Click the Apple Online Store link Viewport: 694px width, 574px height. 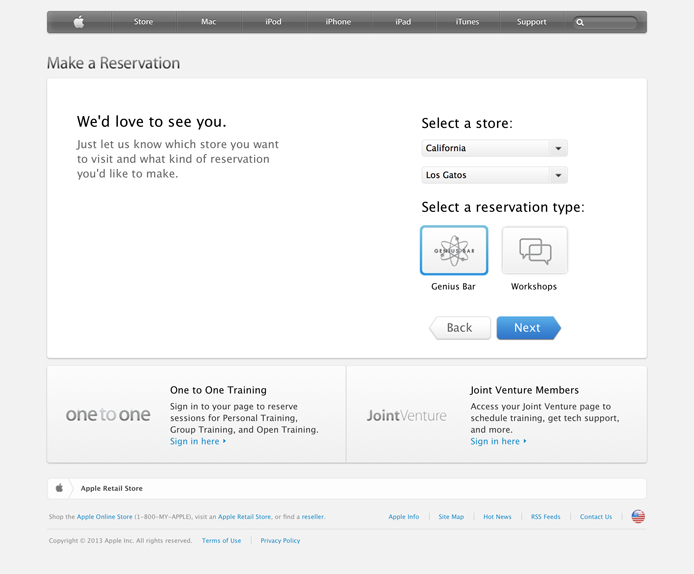(105, 517)
